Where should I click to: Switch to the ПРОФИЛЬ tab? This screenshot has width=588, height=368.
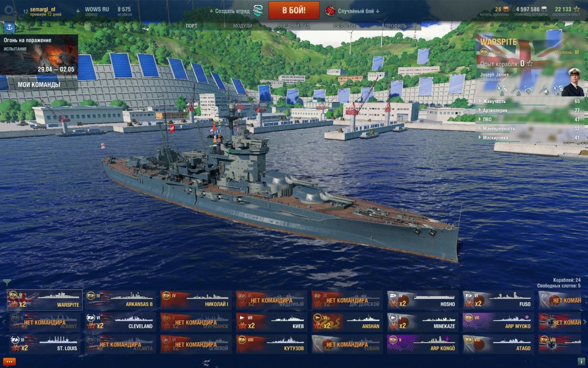pos(395,26)
